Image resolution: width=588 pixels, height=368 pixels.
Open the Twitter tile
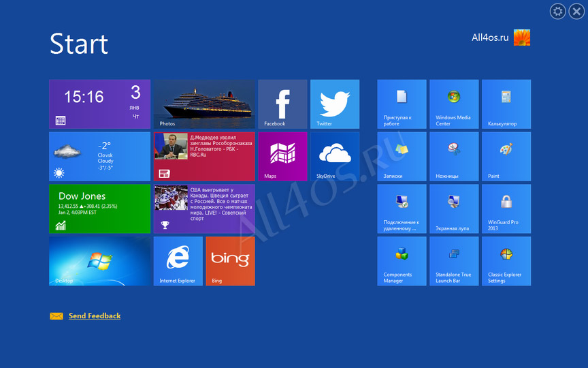[335, 104]
